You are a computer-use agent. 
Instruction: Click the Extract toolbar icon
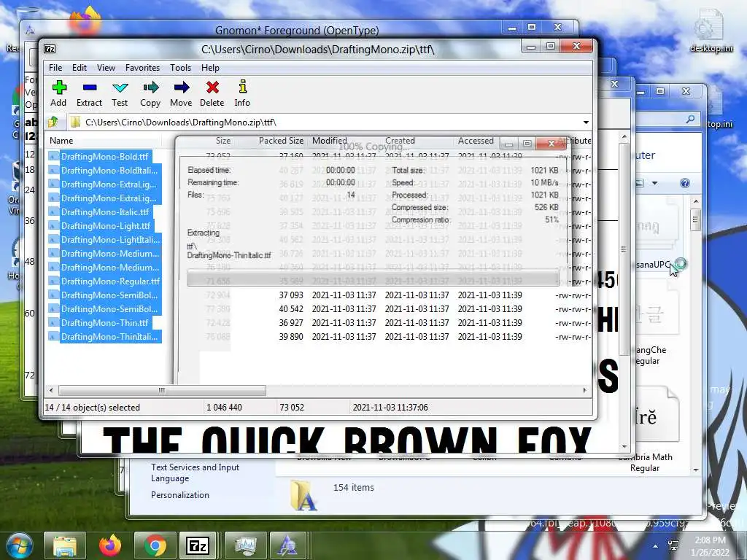pyautogui.click(x=89, y=93)
